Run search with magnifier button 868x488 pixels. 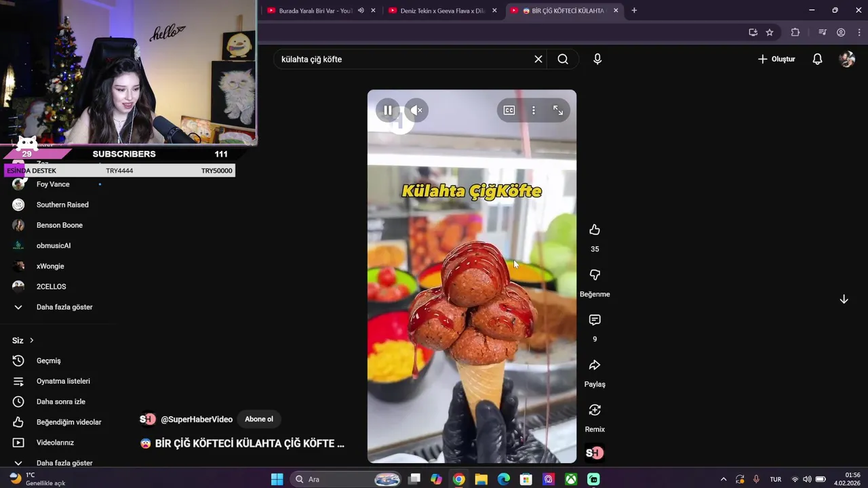[x=563, y=59]
